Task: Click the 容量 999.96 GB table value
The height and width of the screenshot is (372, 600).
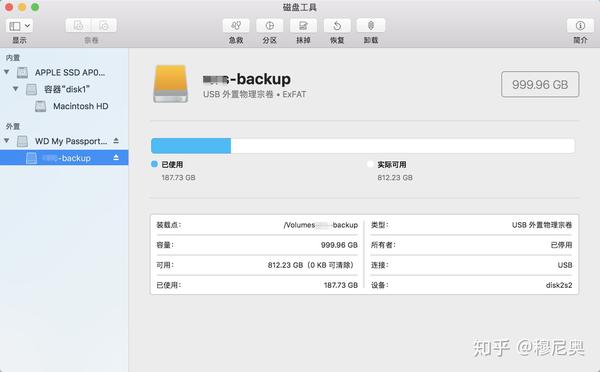Action: (x=339, y=245)
